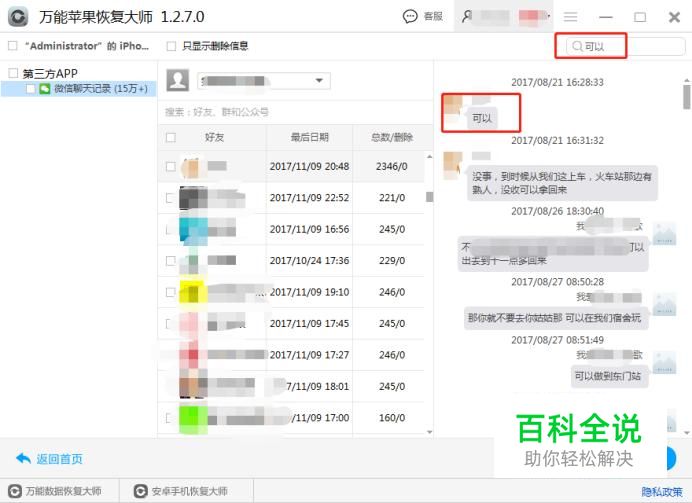Click date cell 2017/11/09 17:45
This screenshot has height=503, width=692.
point(309,323)
